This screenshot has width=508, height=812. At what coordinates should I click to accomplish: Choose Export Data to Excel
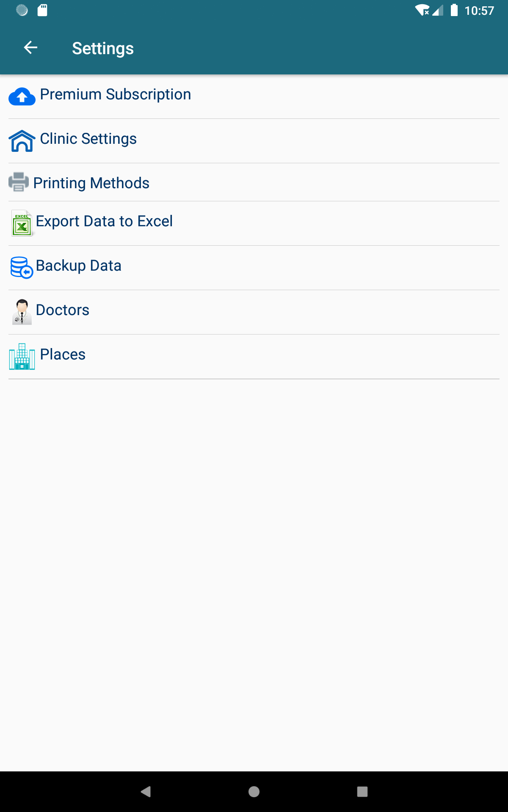[104, 221]
